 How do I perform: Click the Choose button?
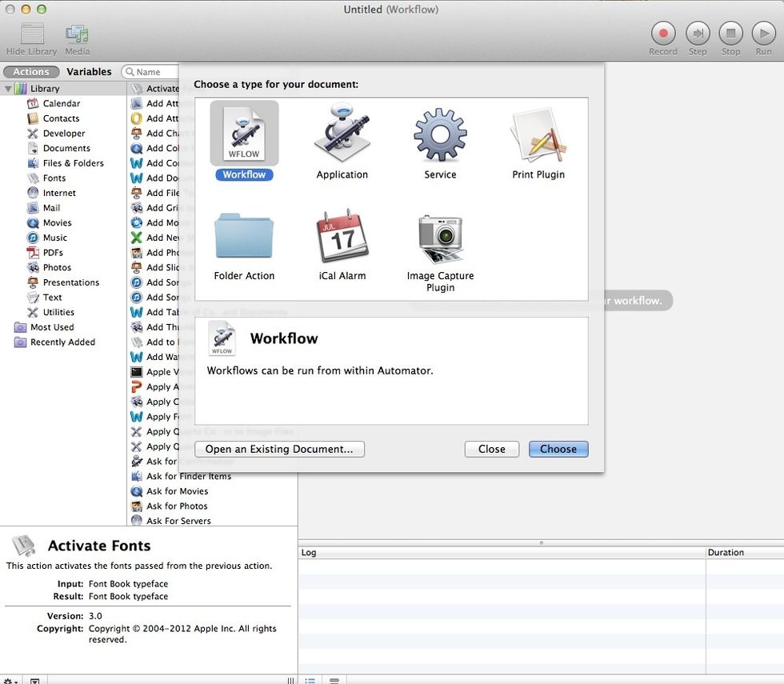tap(558, 449)
